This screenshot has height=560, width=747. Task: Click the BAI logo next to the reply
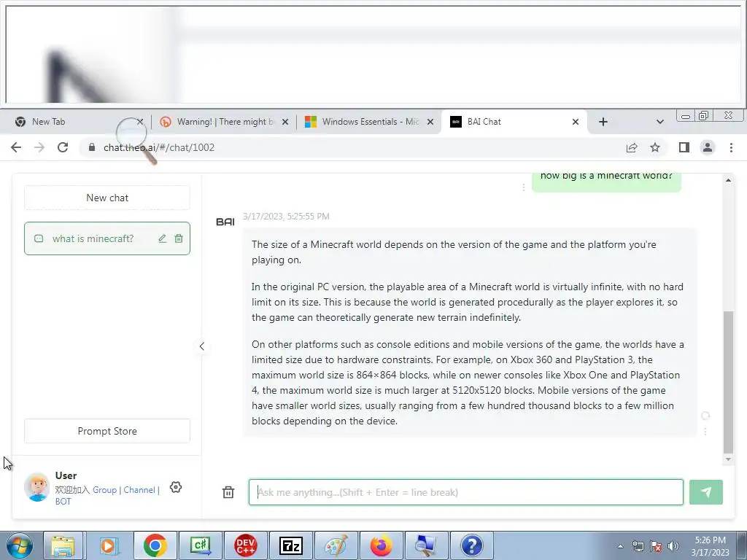(x=225, y=222)
